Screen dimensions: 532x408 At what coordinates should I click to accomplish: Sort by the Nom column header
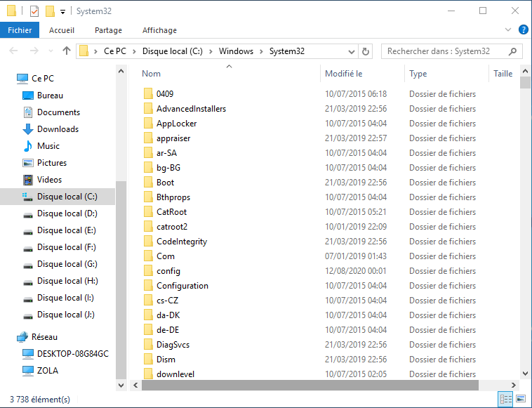click(151, 74)
